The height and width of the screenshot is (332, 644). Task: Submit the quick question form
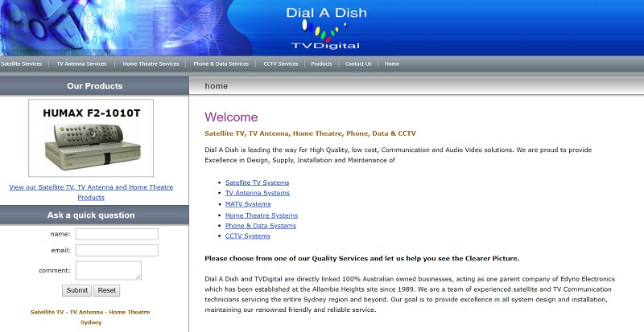pos(76,290)
